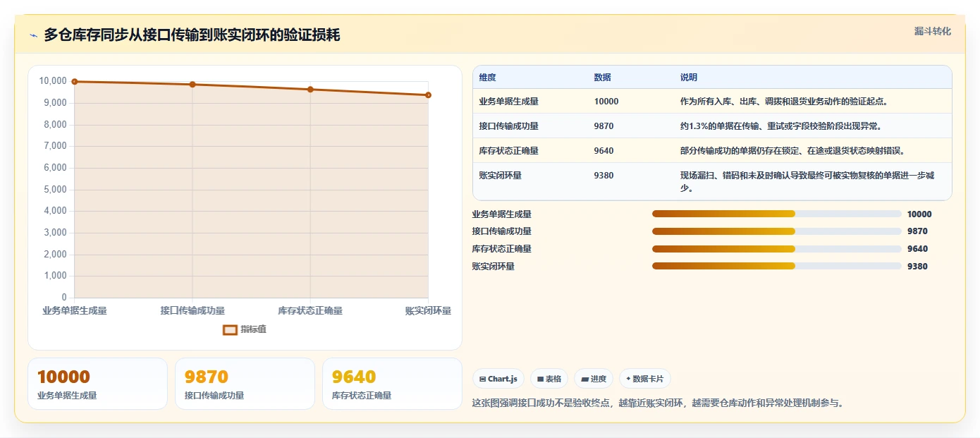Click the 接口传输成功量 table row cell
This screenshot has height=438, width=980.
click(x=508, y=126)
